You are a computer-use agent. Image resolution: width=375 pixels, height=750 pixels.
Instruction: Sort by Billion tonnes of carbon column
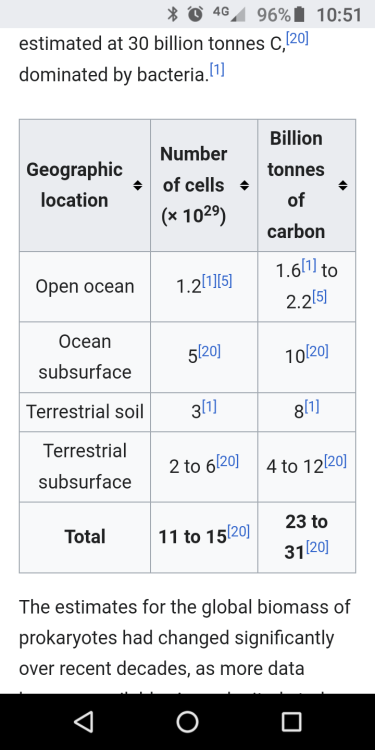342,186
